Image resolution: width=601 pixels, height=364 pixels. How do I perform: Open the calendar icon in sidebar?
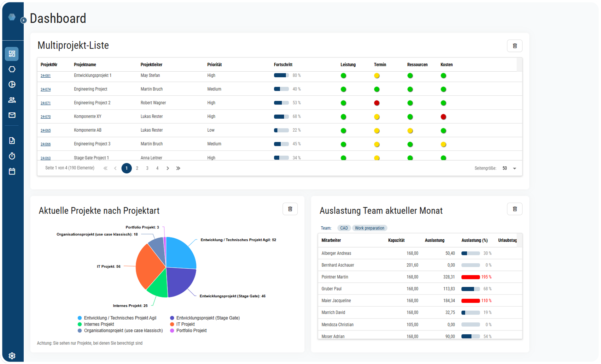click(12, 171)
